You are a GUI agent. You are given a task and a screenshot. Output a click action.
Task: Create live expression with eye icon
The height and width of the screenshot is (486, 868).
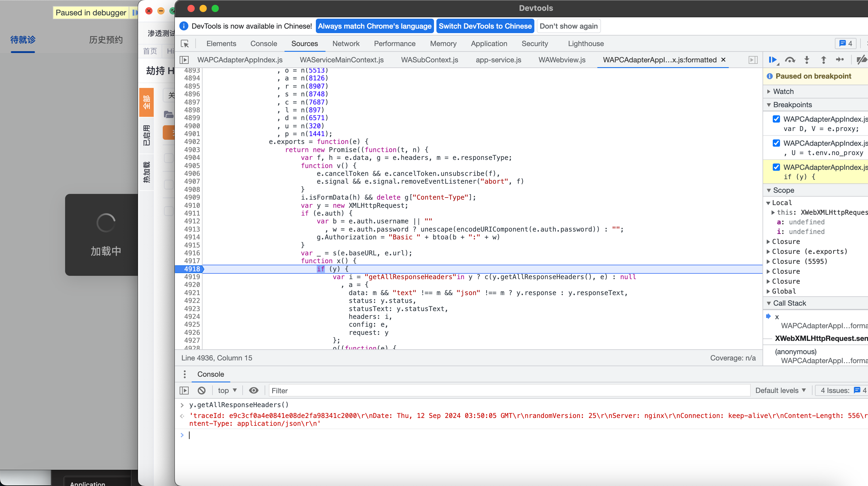254,391
